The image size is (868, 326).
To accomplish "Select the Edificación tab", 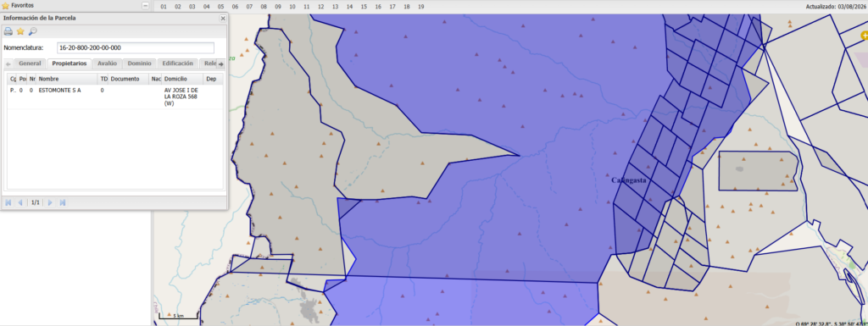I will (178, 64).
